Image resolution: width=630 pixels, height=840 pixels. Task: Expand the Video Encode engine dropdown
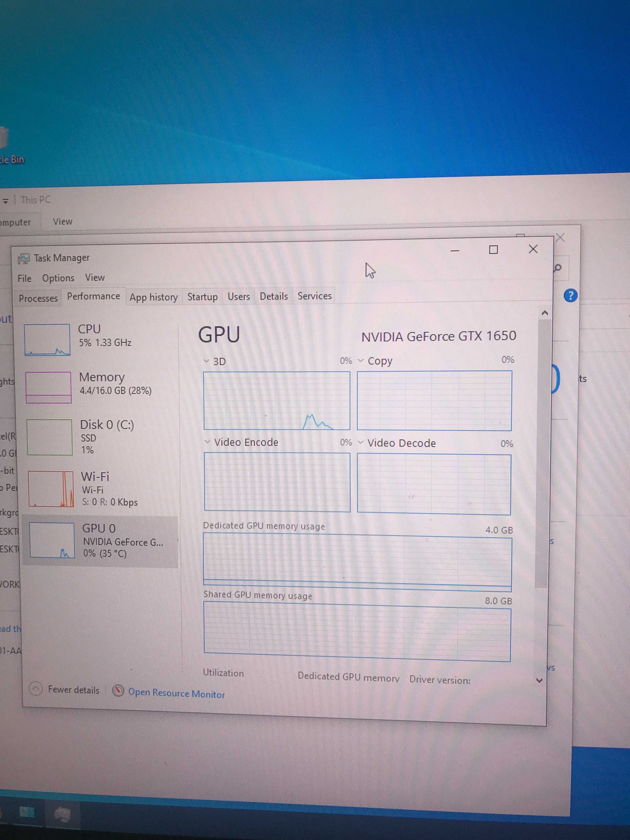point(207,442)
